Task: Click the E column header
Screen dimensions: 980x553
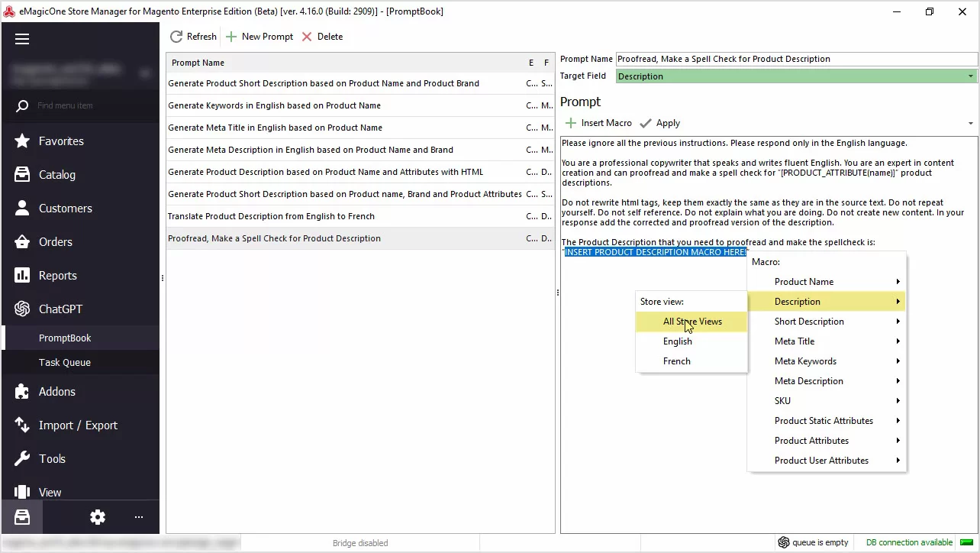Action: [531, 63]
